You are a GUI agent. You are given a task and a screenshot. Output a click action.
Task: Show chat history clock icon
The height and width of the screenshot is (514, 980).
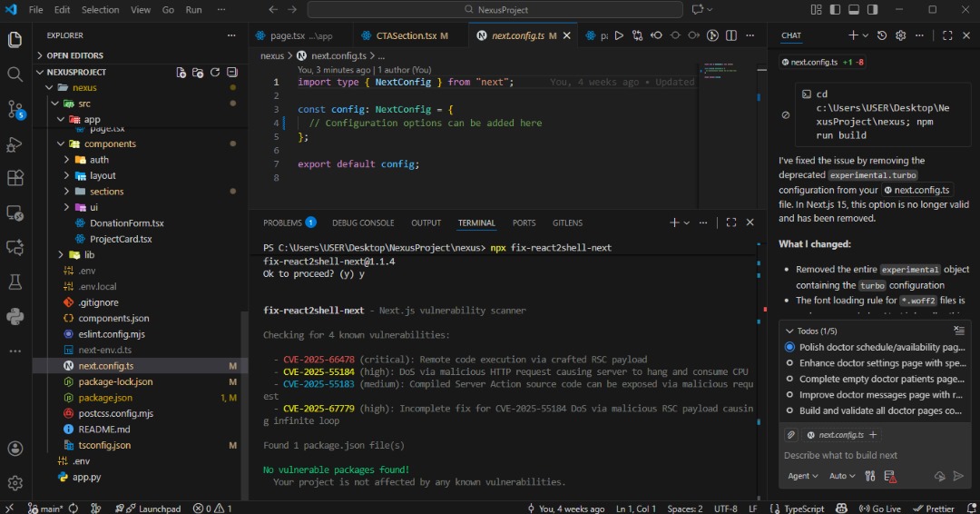882,35
